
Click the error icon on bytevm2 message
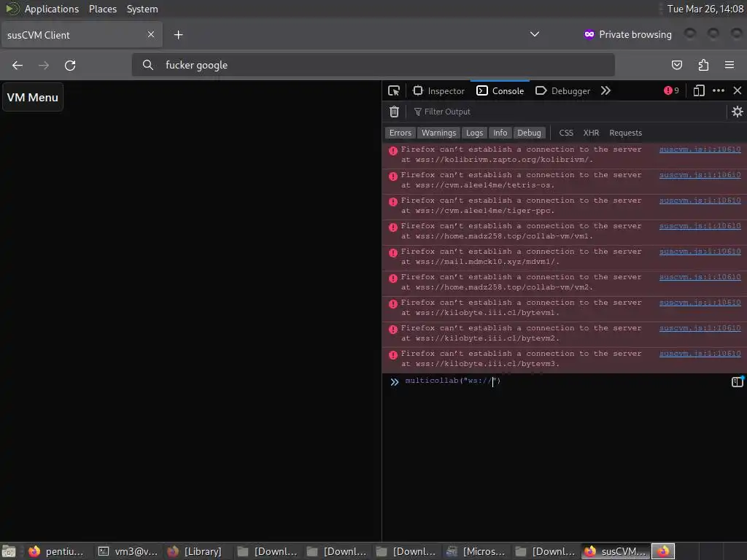393,330
